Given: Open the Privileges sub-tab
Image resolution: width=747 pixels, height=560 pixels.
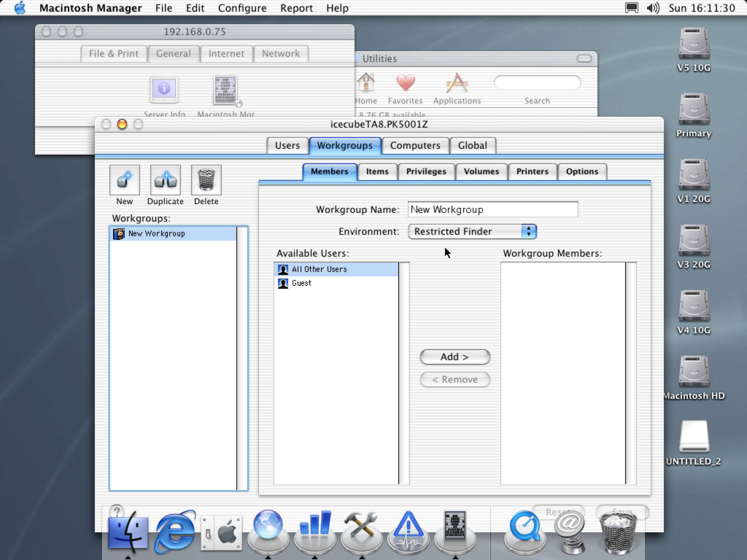Looking at the screenshot, I should coord(426,172).
